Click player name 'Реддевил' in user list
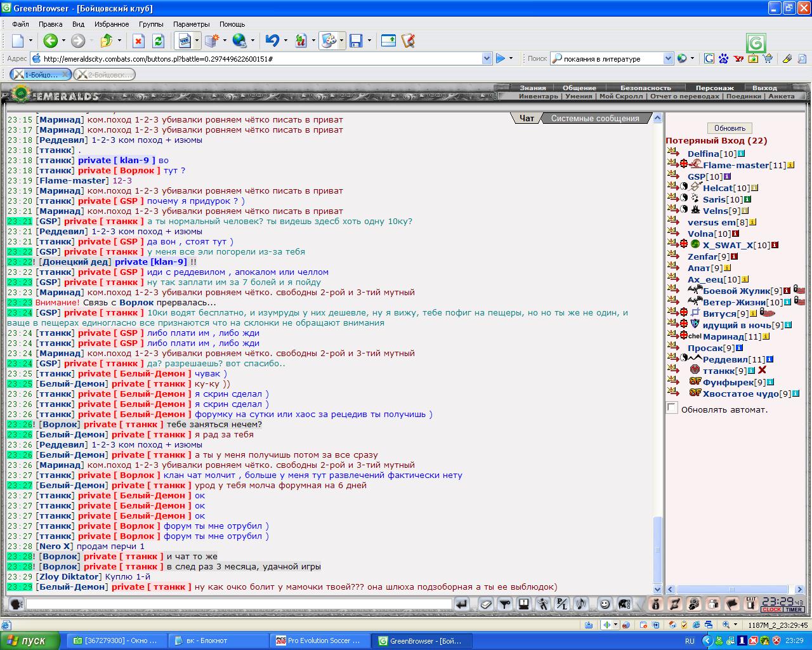 725,359
